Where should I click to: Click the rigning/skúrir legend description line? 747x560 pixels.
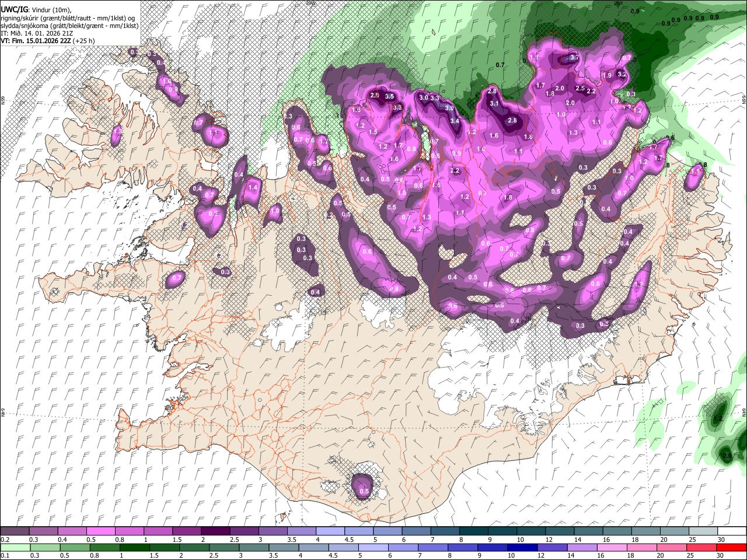(69, 17)
